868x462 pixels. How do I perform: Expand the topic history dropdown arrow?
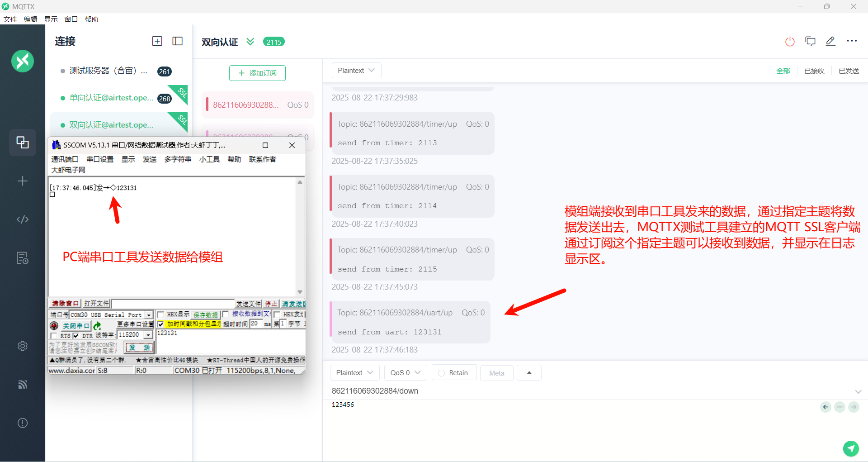coord(858,391)
